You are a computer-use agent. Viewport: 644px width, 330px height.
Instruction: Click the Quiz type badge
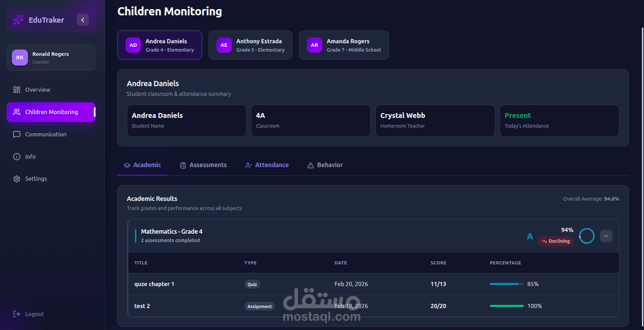(x=252, y=284)
